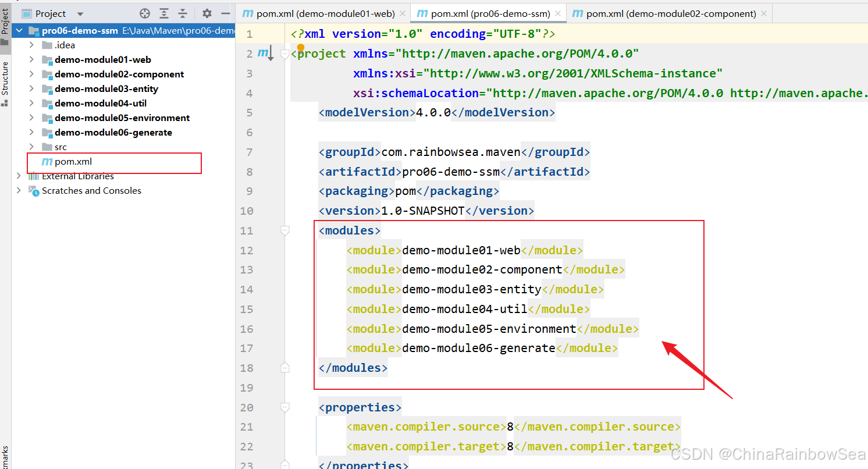Image resolution: width=868 pixels, height=469 pixels.
Task: Fold the project tag at line 2
Action: pos(284,54)
